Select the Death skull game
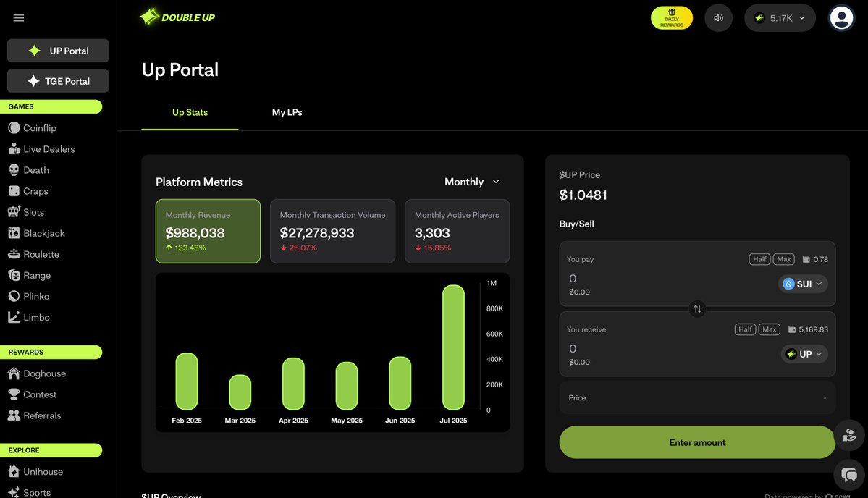This screenshot has height=498, width=868. pyautogui.click(x=29, y=170)
